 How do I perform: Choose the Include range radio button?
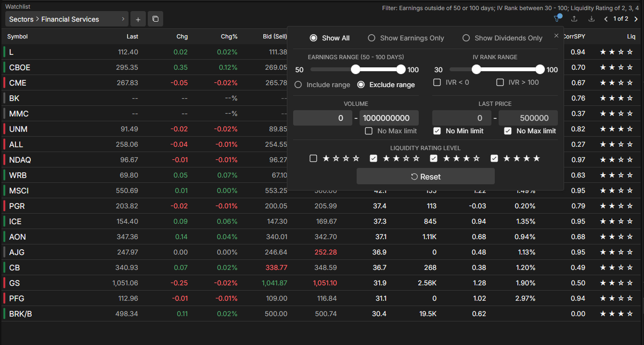coord(298,85)
